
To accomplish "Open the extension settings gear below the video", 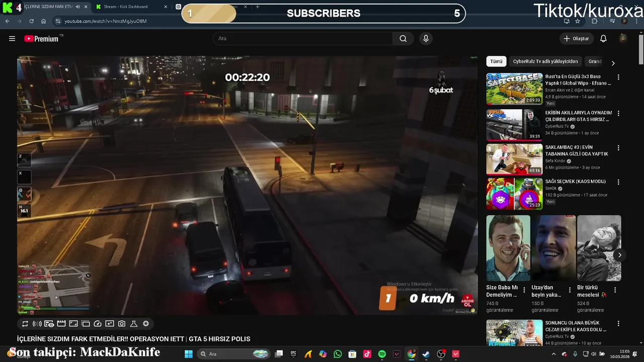I will (x=146, y=324).
